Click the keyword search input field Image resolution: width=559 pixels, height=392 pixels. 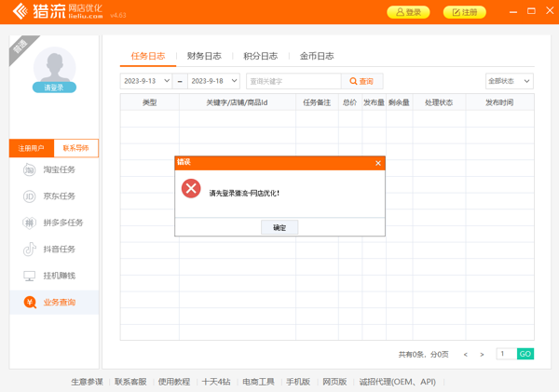click(x=293, y=81)
